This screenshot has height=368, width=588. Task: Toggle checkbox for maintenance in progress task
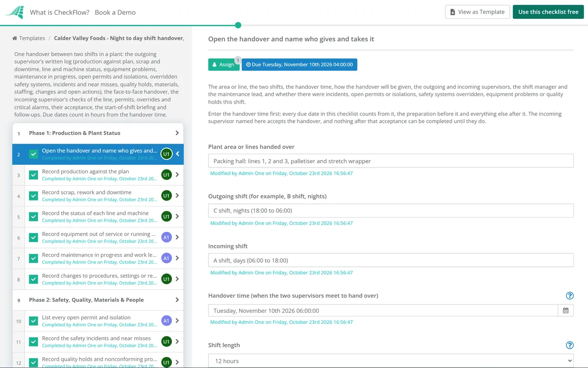[x=34, y=258]
